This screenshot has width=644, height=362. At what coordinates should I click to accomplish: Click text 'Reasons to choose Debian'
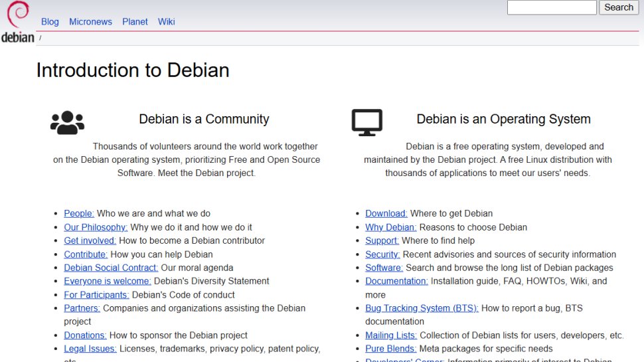[473, 227]
